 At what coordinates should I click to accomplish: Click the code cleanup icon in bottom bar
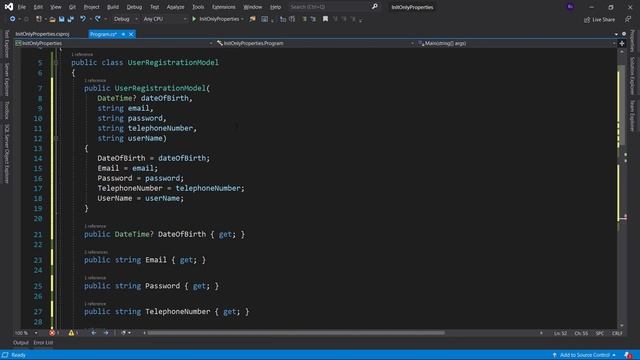[x=124, y=333]
